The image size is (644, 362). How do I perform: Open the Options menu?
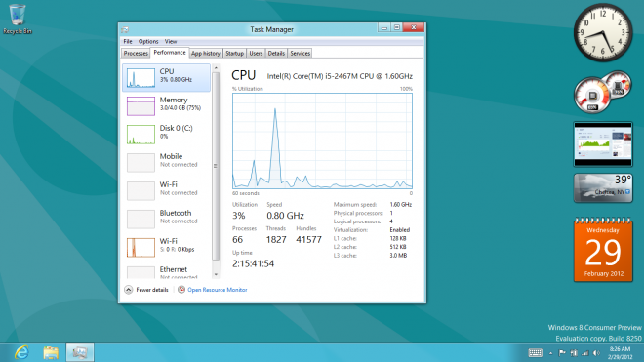coord(148,42)
